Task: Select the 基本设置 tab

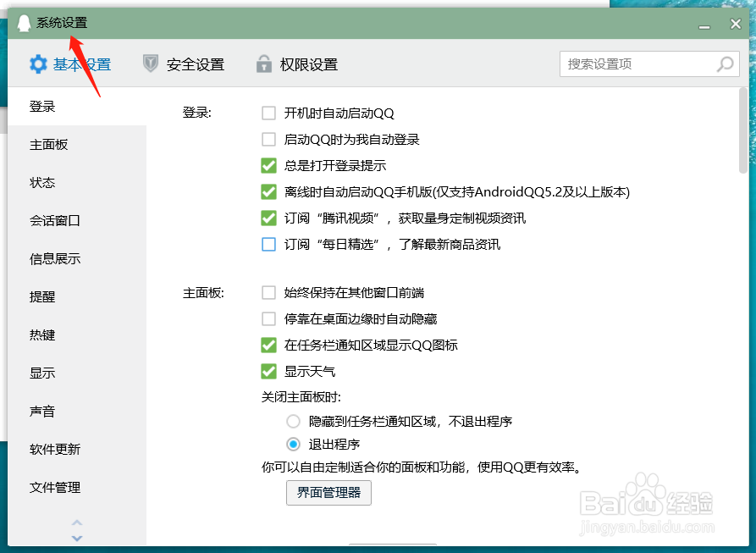Action: 70,64
